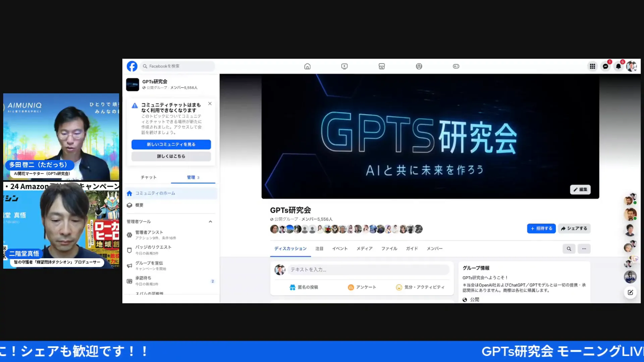Viewport: 644px width, 362px height.
Task: Switch to the 管理 tab
Action: click(x=193, y=177)
